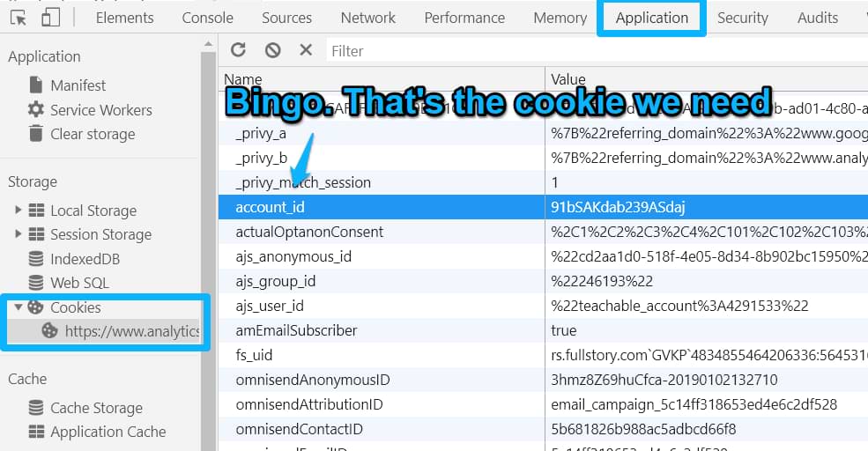Go to the Memory tab
This screenshot has height=451, width=868.
[560, 18]
